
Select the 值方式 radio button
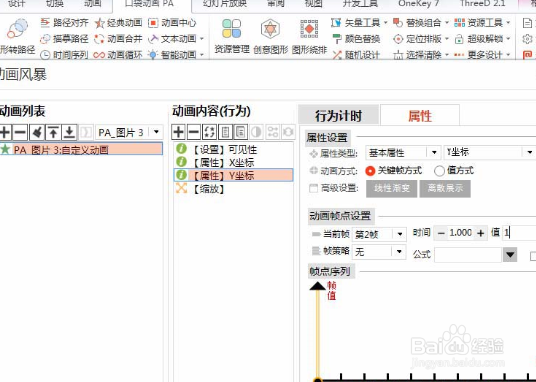click(439, 171)
